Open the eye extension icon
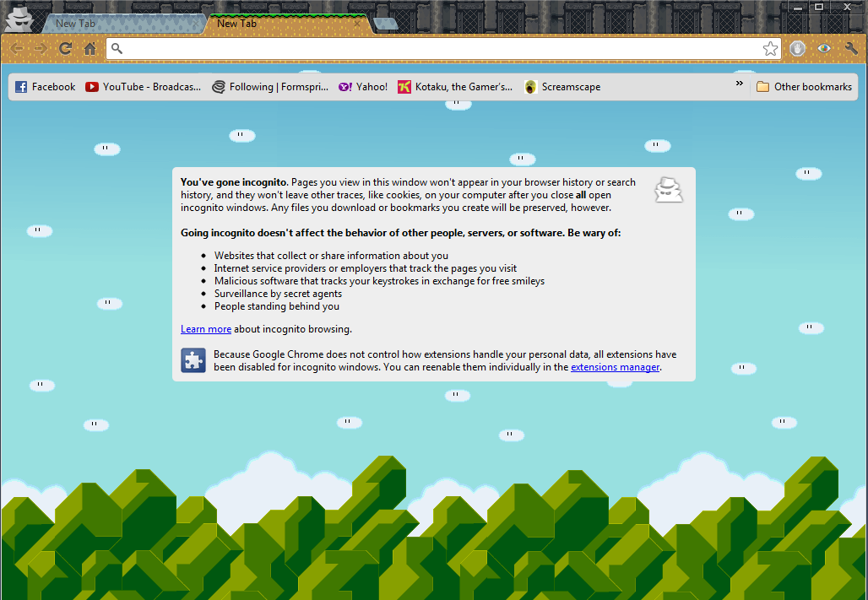The image size is (868, 600). coord(824,49)
